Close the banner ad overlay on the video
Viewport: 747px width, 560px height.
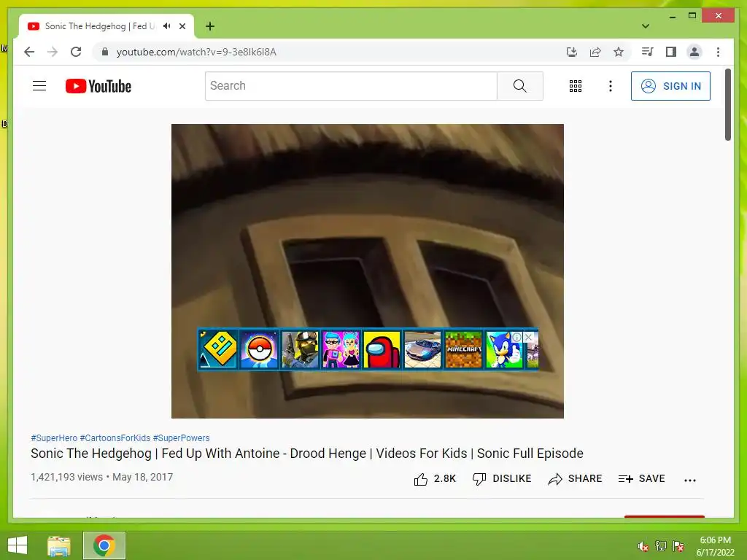528,337
